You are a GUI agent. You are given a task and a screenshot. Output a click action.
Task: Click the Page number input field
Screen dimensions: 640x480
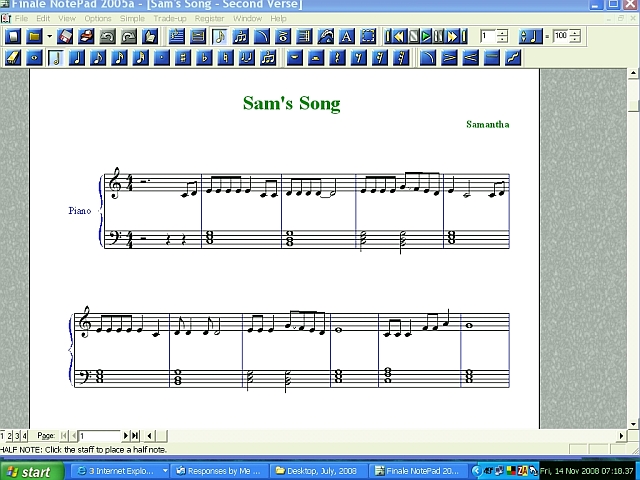(99, 436)
